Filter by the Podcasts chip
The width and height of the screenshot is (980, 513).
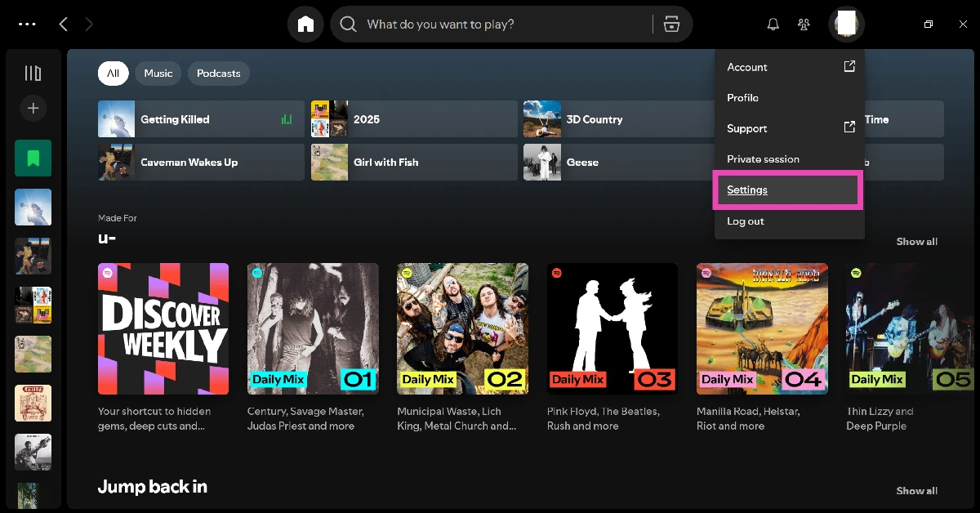tap(218, 74)
